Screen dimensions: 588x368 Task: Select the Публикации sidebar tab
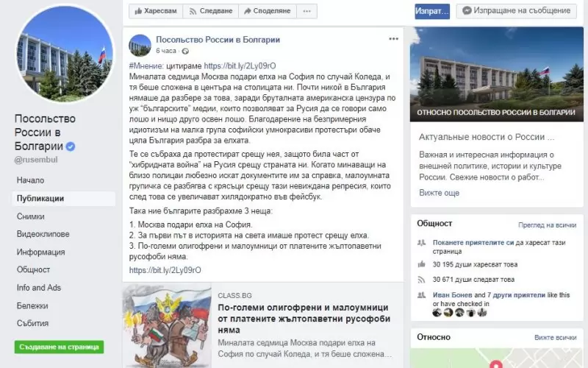tap(64, 198)
